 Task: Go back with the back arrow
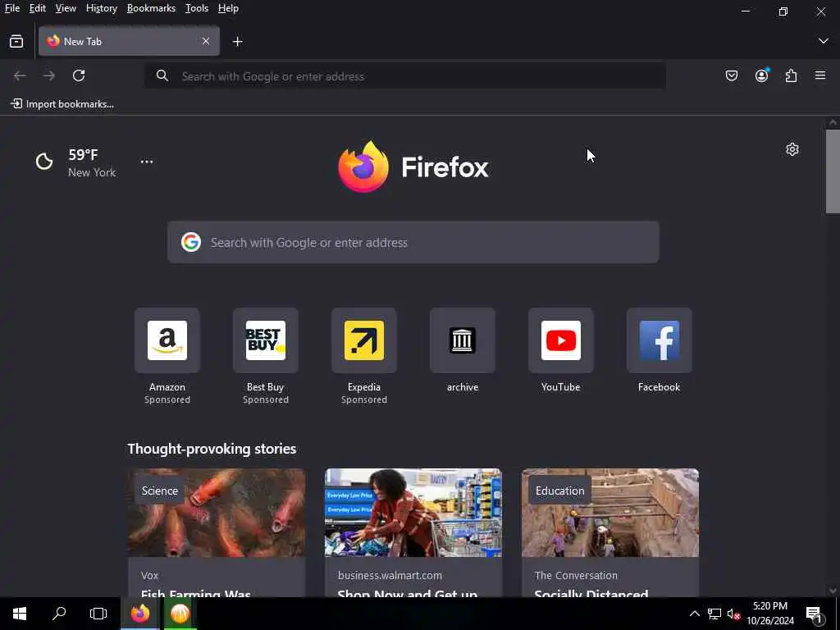pos(20,75)
